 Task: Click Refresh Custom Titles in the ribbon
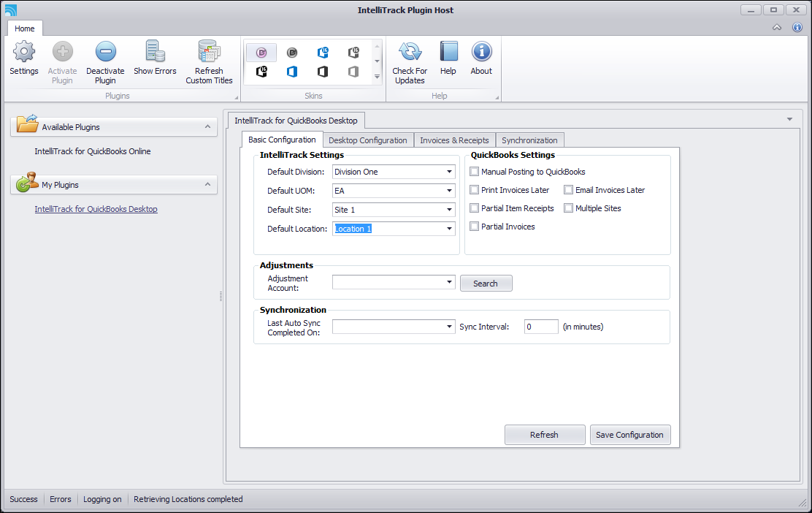tap(210, 62)
